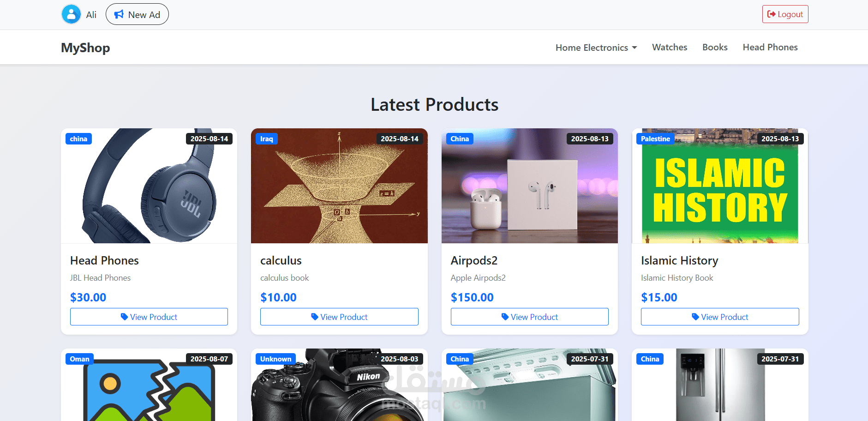This screenshot has width=868, height=421.
Task: Click the tag icon on Head Phones View Product
Action: [x=124, y=317]
